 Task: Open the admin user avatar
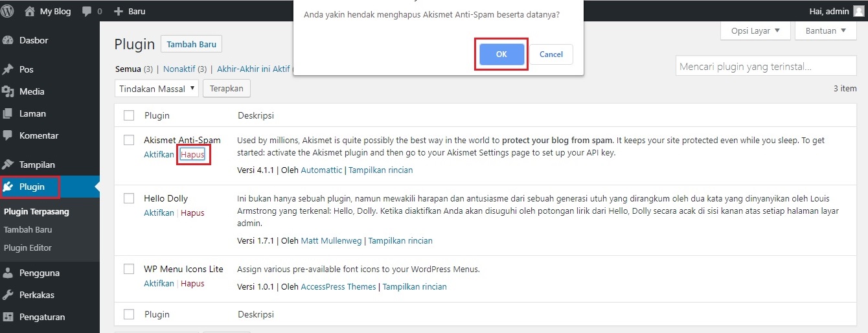click(858, 11)
